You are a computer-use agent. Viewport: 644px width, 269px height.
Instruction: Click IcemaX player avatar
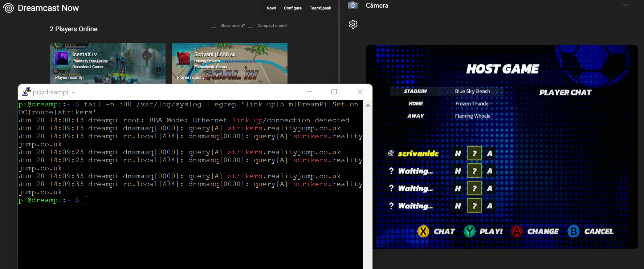tap(61, 58)
